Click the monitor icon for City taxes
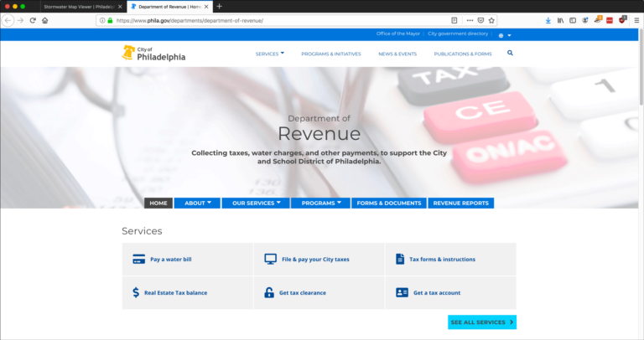The width and height of the screenshot is (644, 340). tap(270, 260)
